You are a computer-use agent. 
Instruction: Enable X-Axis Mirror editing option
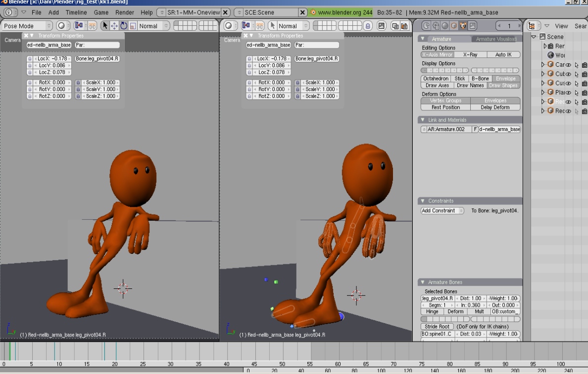(x=437, y=55)
